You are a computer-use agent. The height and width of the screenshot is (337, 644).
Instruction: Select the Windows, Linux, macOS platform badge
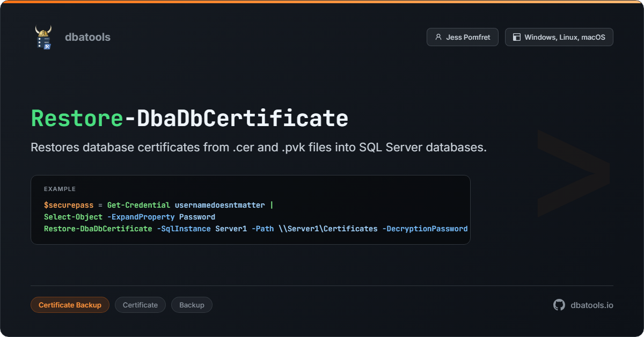(x=559, y=37)
